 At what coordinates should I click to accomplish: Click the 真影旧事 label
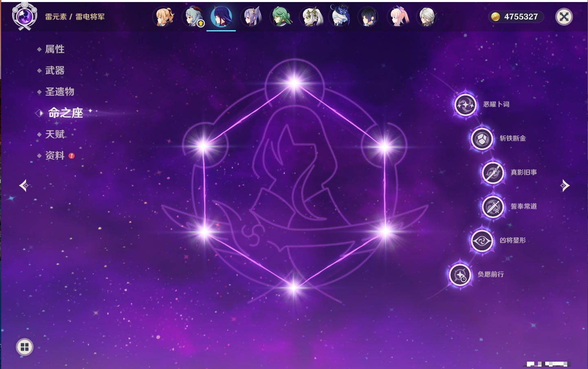524,172
